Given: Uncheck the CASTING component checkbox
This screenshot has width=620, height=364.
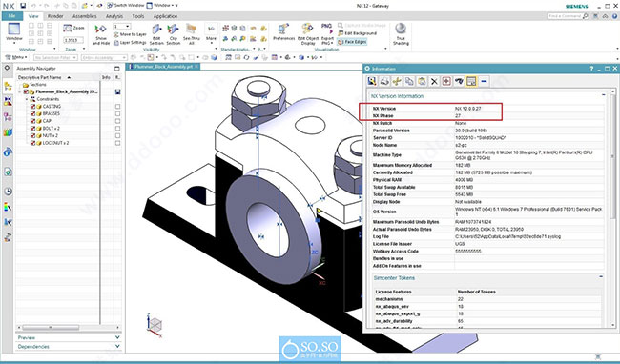Looking at the screenshot, I should (32, 106).
